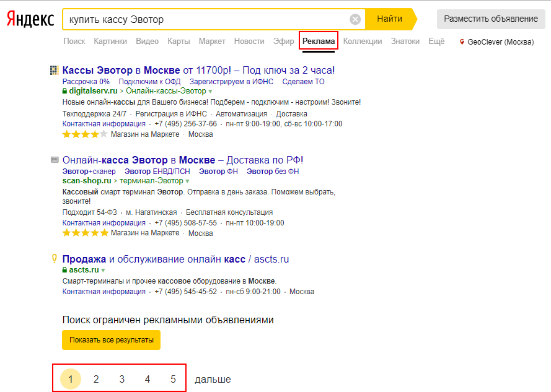Screen dimensions: 551x392
Task: Switch to the Знатоки tab
Action: click(405, 41)
